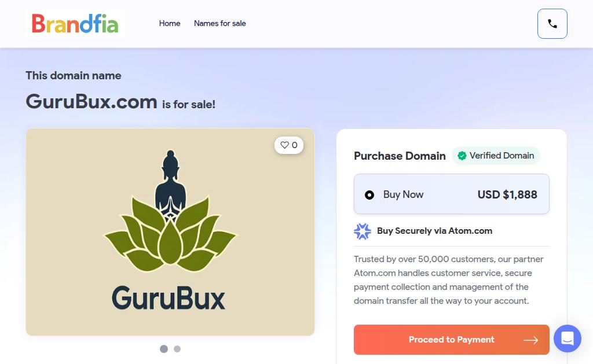Click the green verified checkmark badge icon

pos(462,156)
